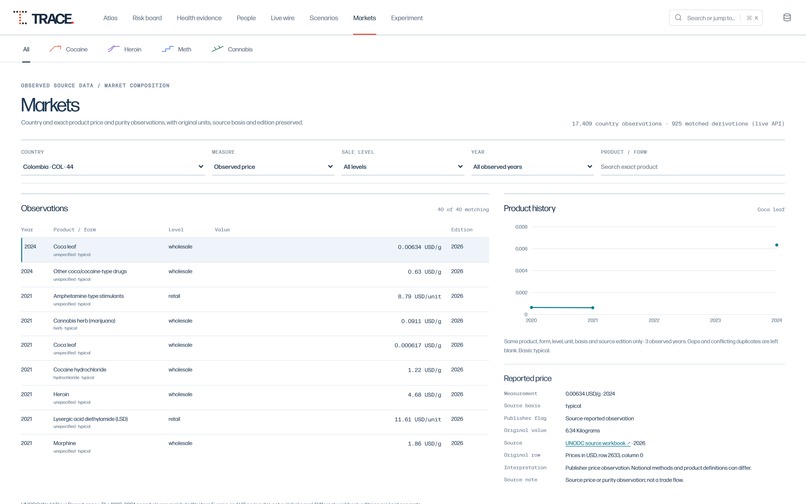Open the database icon in header
The width and height of the screenshot is (806, 504).
[x=786, y=17]
